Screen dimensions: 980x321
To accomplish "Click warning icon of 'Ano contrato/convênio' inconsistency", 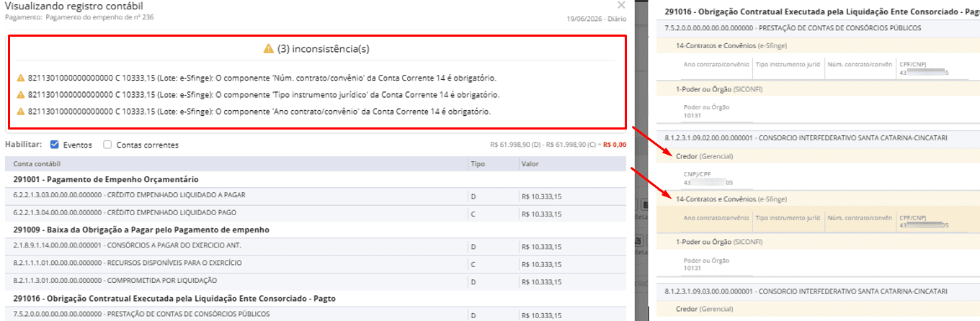I will (x=21, y=112).
